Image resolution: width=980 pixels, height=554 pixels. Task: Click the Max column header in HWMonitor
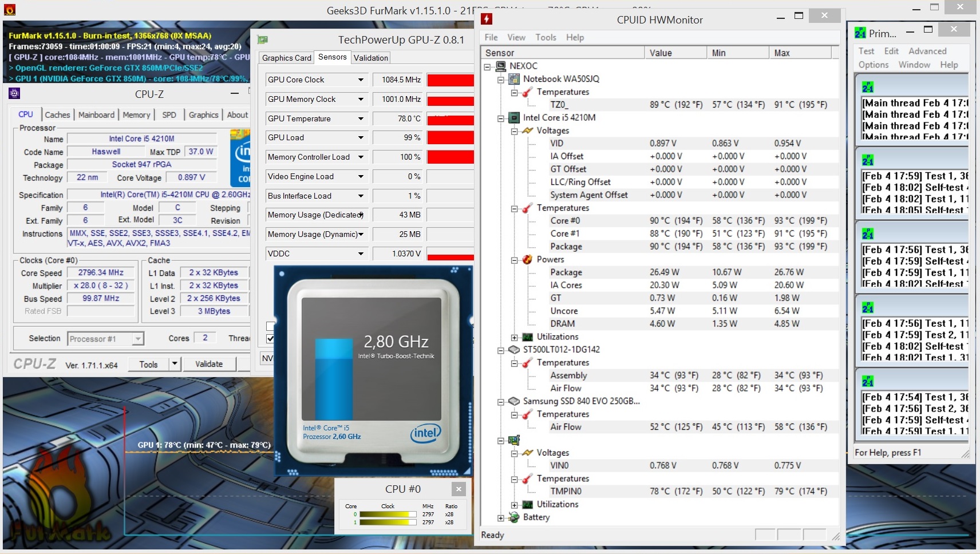coord(800,53)
